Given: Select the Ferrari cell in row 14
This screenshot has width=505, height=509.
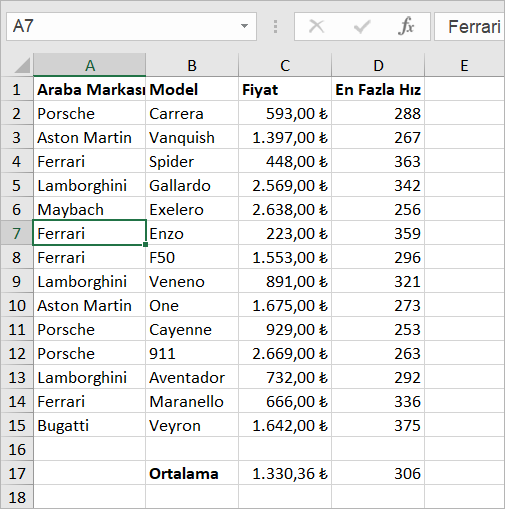Looking at the screenshot, I should point(90,401).
